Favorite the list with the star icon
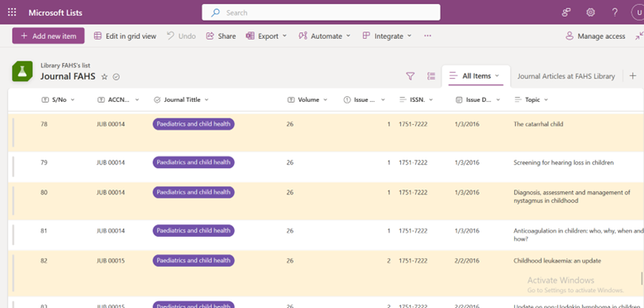The height and width of the screenshot is (308, 644). point(104,77)
